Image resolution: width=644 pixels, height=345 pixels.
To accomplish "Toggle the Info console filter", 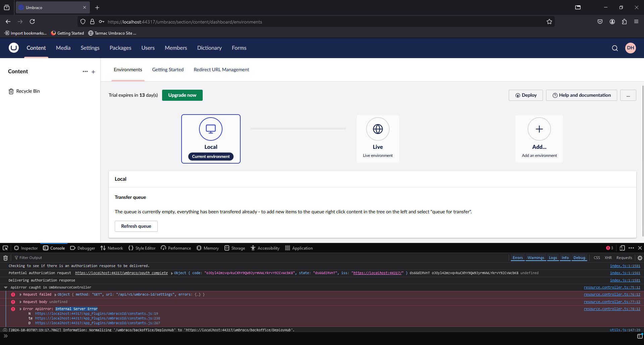I will tap(565, 258).
